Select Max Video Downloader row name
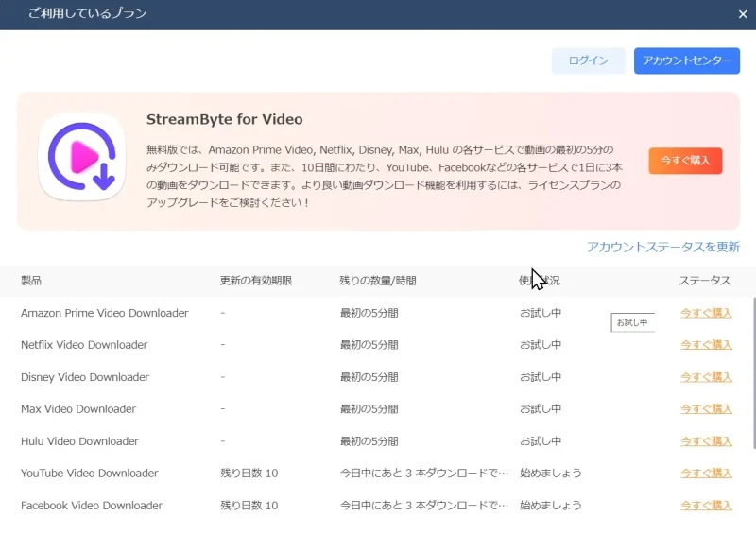 pyautogui.click(x=78, y=409)
